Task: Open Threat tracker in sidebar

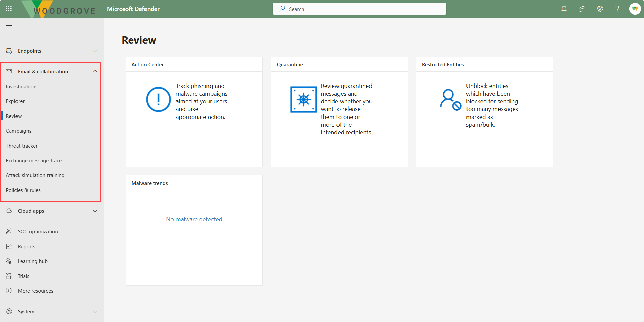Action: tap(22, 146)
